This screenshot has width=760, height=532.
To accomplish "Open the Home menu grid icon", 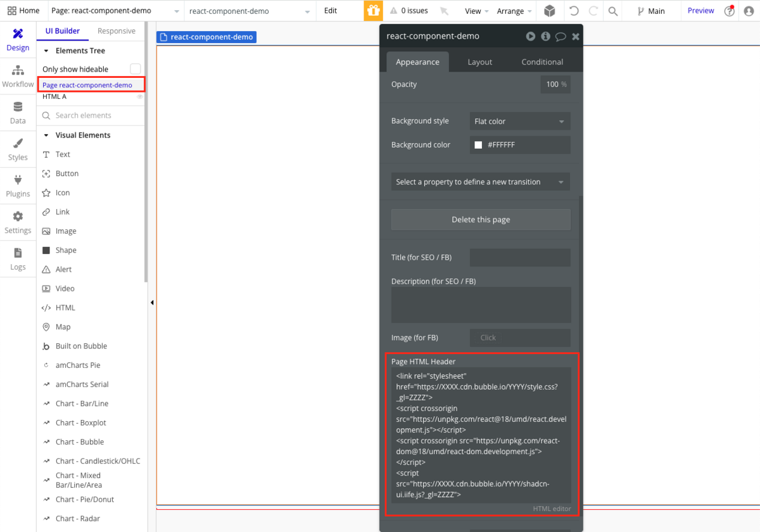I will click(x=11, y=11).
